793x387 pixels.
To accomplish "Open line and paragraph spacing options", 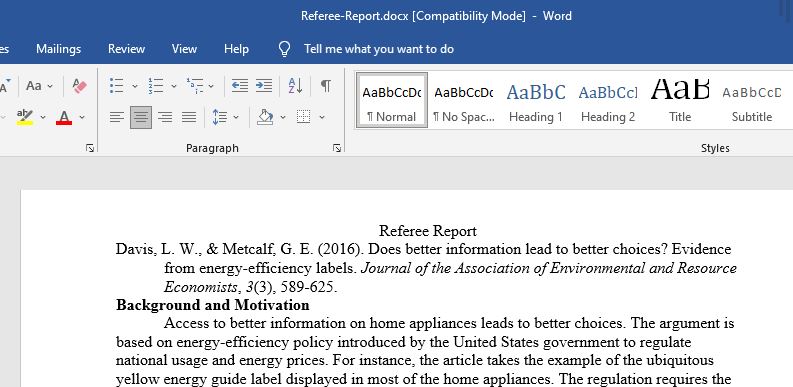I will coord(219,117).
